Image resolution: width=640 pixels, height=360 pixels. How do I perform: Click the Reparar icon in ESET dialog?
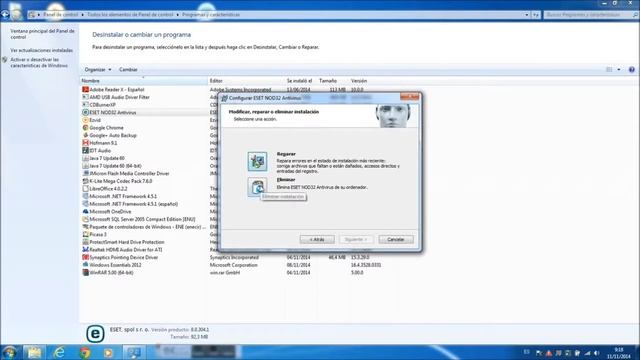click(x=258, y=161)
